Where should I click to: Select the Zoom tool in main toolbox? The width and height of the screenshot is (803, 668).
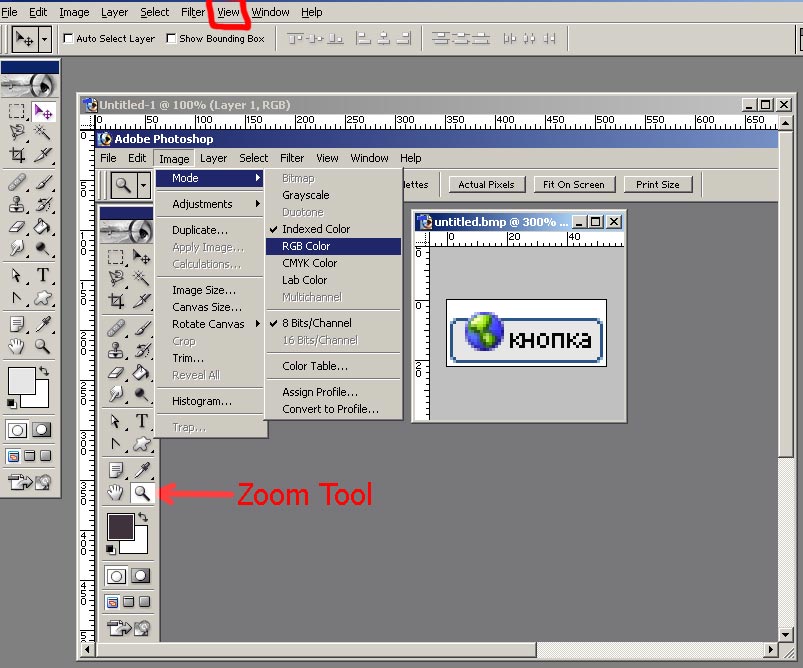[x=43, y=347]
